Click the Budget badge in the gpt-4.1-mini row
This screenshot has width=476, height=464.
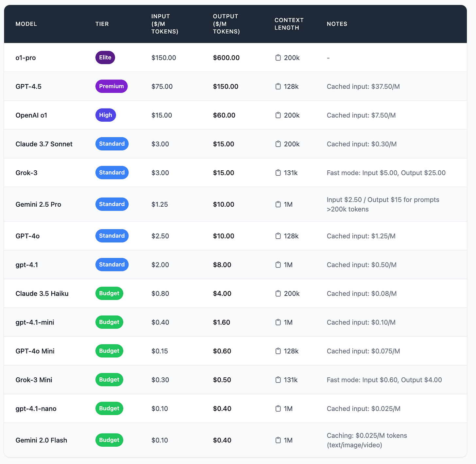coord(109,322)
